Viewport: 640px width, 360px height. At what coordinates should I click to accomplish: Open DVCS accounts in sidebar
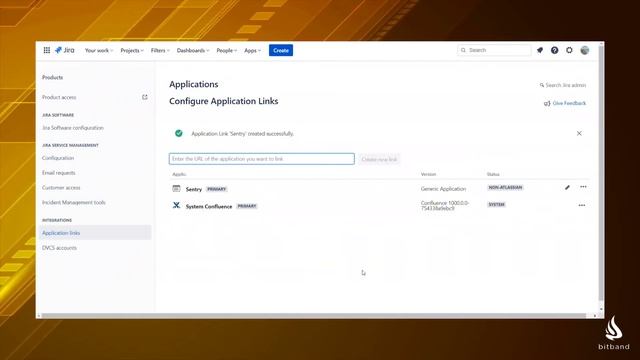click(x=59, y=248)
